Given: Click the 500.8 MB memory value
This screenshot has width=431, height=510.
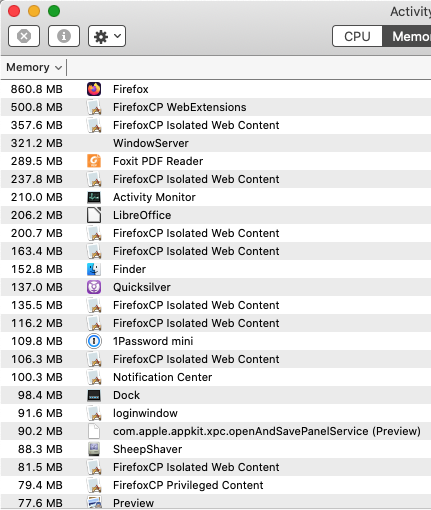Looking at the screenshot, I should [x=37, y=107].
